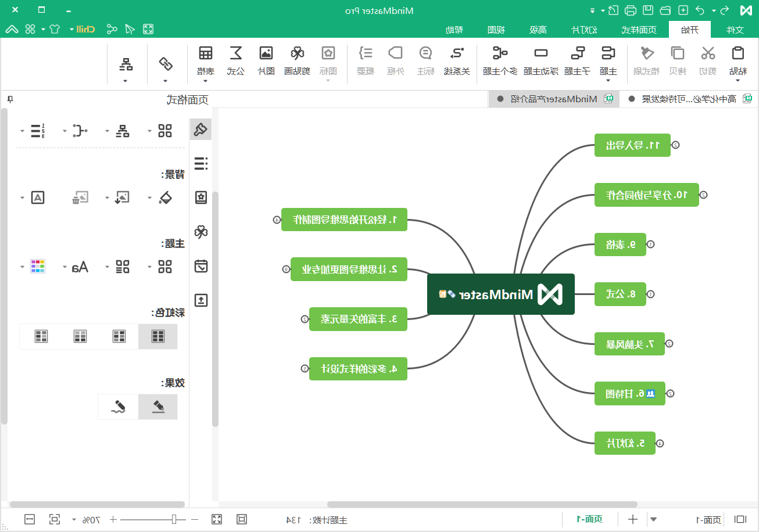
Task: Open the task calendar sidebar tab
Action: [201, 267]
